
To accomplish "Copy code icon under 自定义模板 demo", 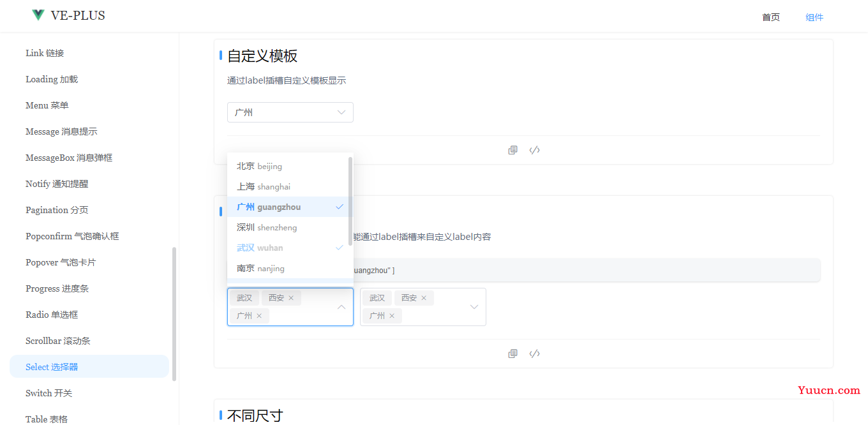I will tap(513, 150).
